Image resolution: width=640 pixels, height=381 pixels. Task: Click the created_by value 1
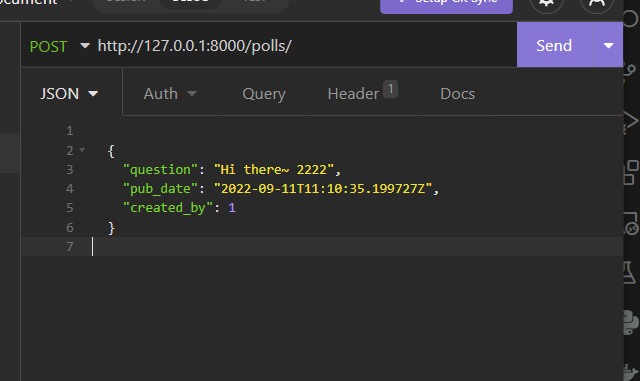pyautogui.click(x=232, y=207)
